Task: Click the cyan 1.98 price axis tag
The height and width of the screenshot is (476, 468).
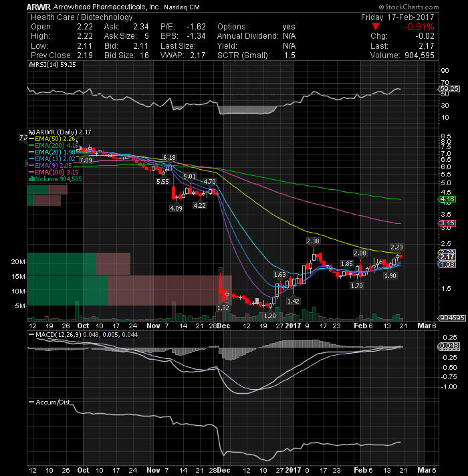Action: coord(447,265)
